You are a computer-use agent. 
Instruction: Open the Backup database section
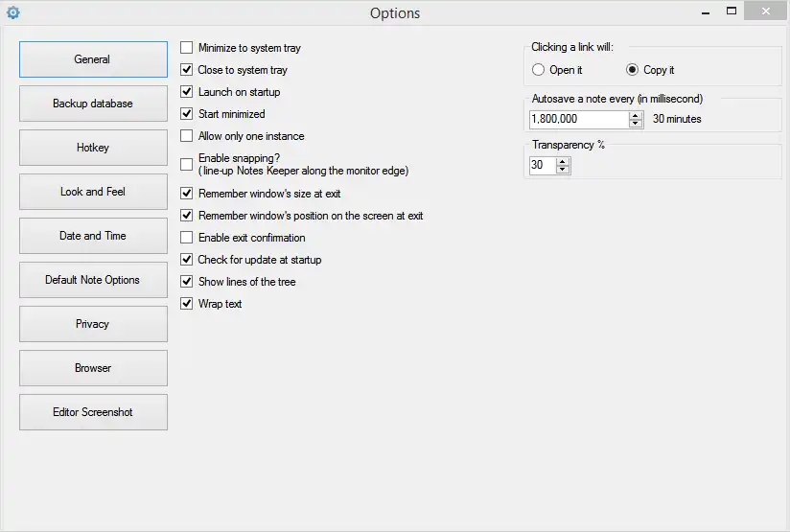point(93,104)
